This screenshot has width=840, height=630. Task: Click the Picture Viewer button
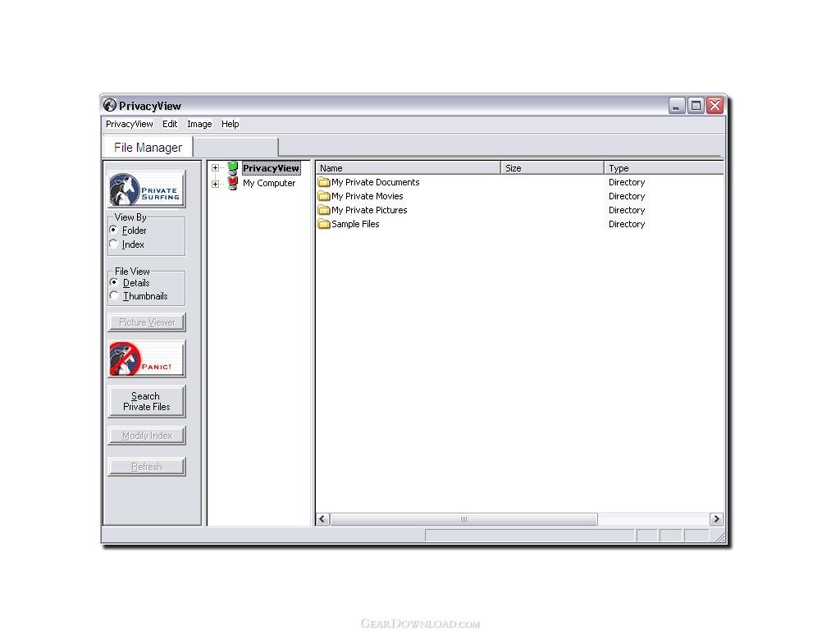(x=146, y=322)
